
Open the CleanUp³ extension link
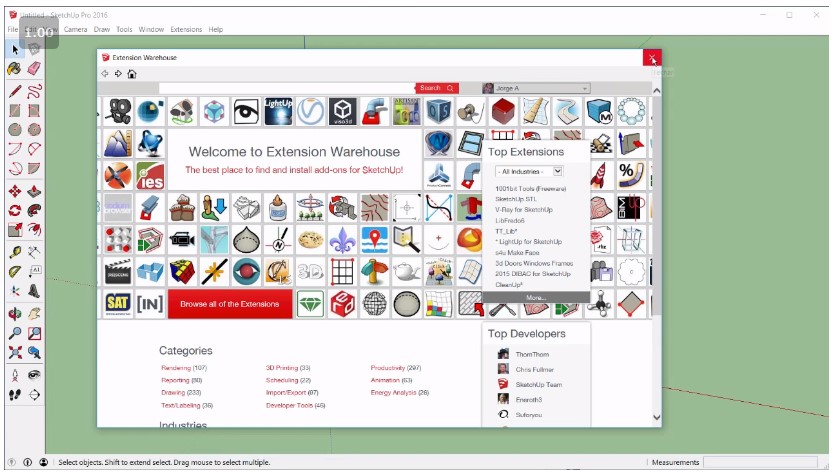509,284
